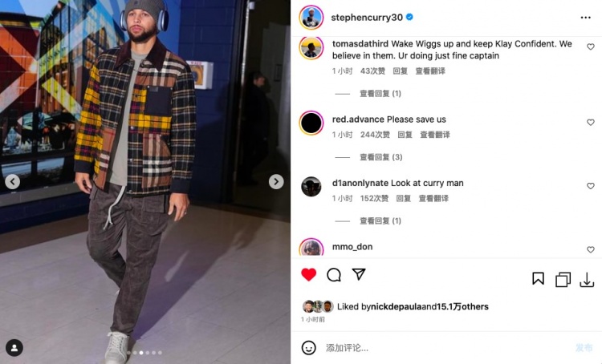Go to next photo with right arrow
The image size is (602, 364).
[276, 181]
